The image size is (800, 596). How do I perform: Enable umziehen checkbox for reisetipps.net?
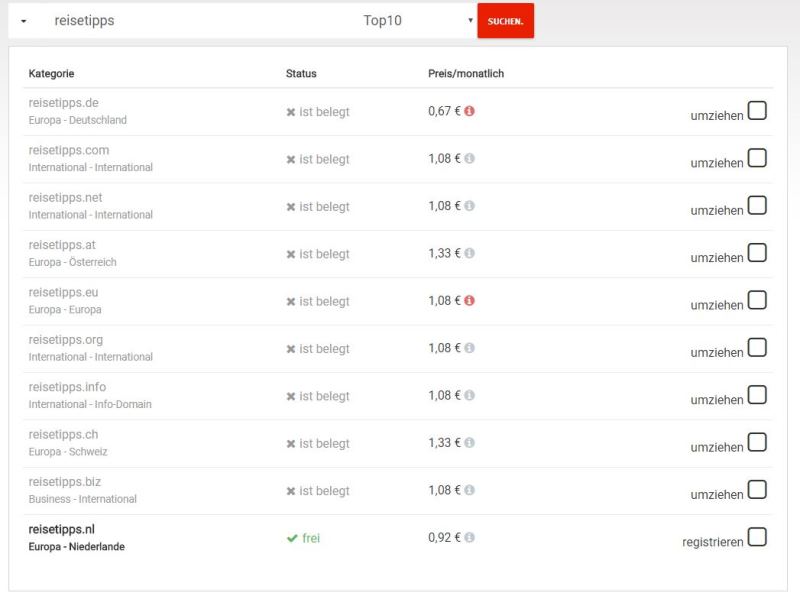pyautogui.click(x=757, y=205)
